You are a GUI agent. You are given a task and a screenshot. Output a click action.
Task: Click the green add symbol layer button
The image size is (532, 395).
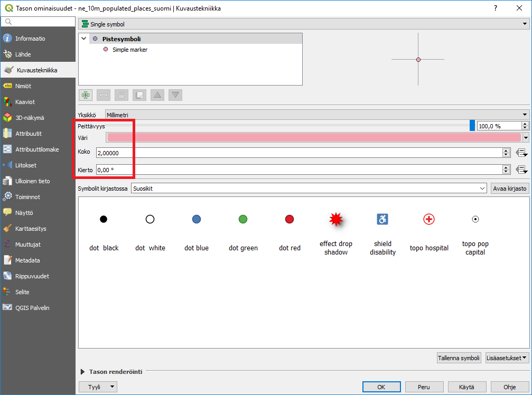pos(86,95)
